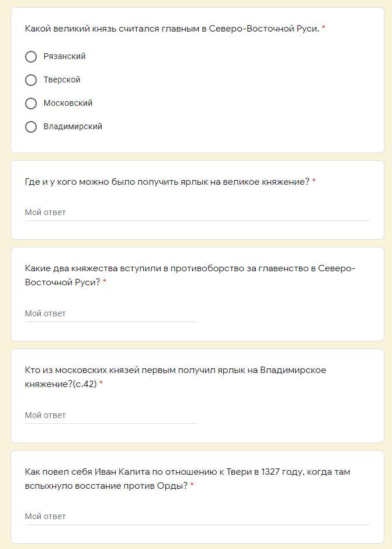Click the required asterisk after Северо-Восточной Руси radio question

[324, 28]
